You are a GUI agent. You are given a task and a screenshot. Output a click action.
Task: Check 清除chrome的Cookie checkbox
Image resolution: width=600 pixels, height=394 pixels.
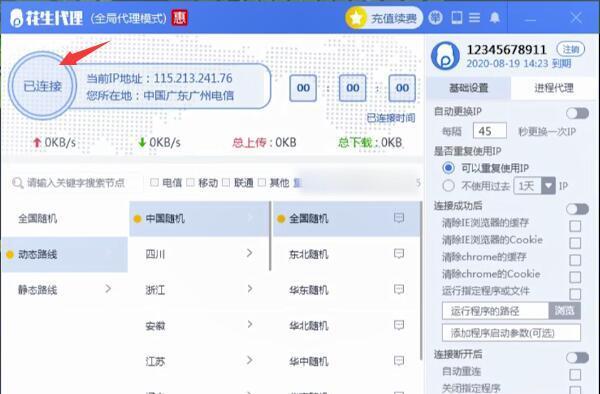point(575,277)
